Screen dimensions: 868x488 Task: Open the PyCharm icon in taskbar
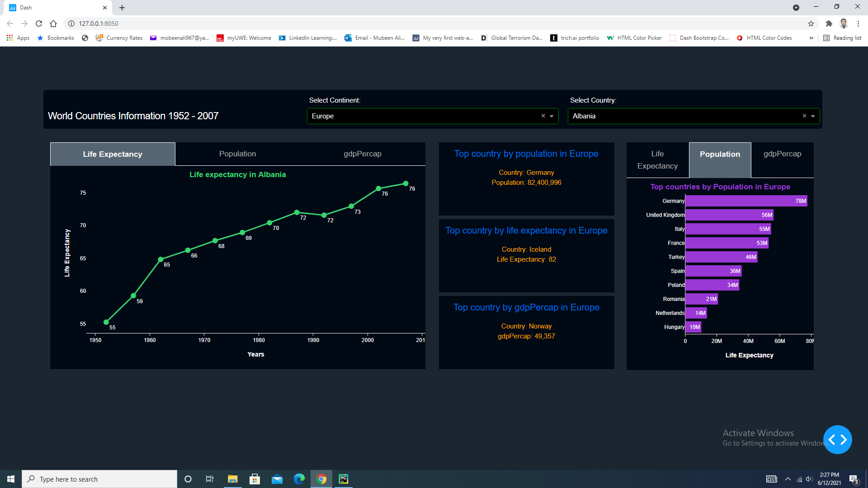point(344,479)
